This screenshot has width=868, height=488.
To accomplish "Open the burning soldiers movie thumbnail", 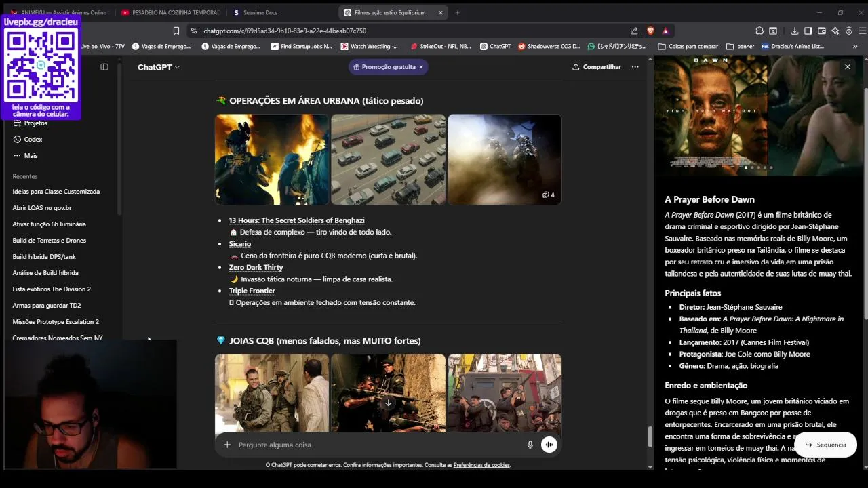I will point(272,159).
